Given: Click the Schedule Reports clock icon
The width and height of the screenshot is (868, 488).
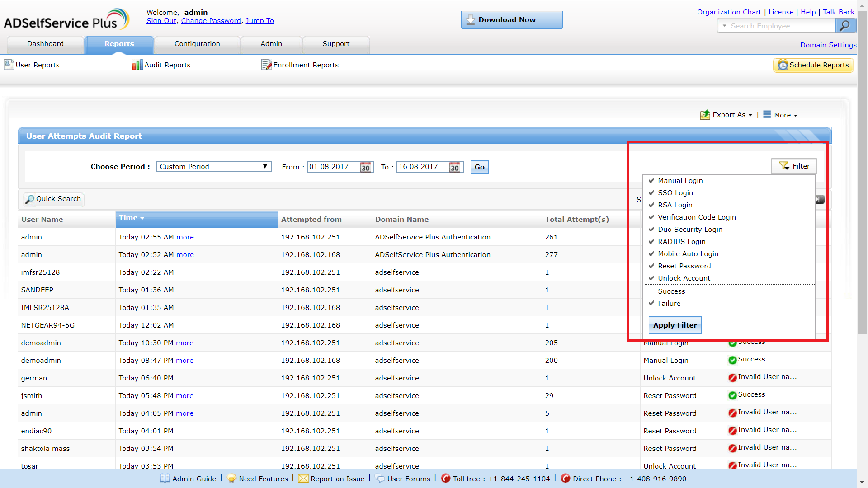Looking at the screenshot, I should [783, 65].
